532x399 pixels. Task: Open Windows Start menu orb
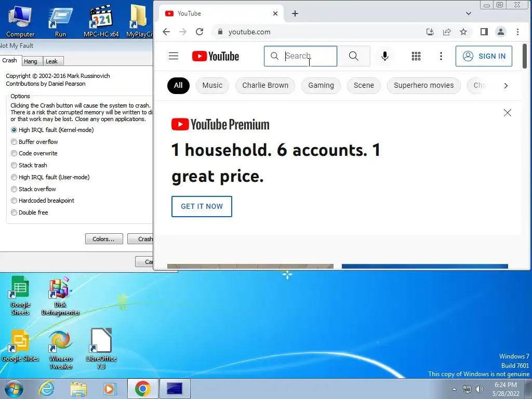pos(14,389)
